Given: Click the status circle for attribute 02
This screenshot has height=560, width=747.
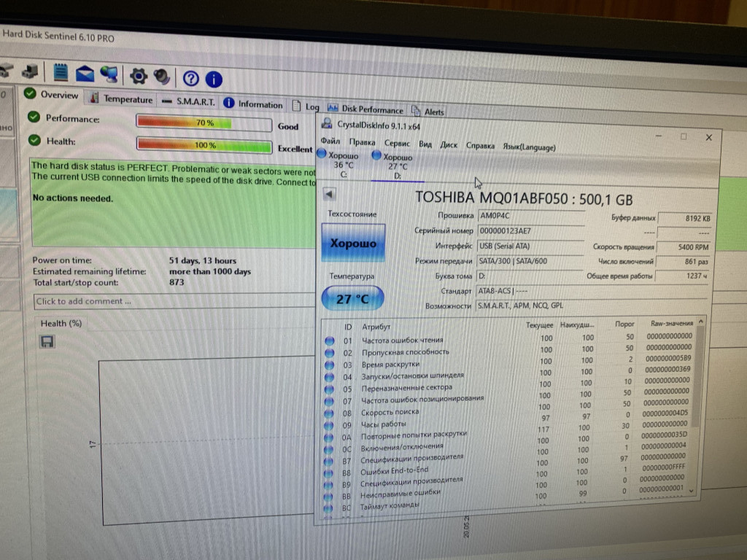Looking at the screenshot, I should click(x=329, y=353).
